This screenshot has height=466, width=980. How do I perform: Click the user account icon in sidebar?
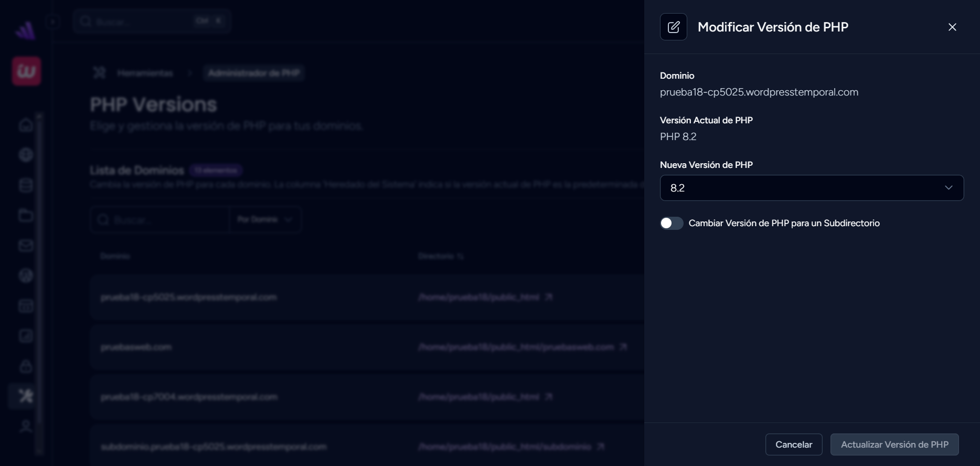pos(26,426)
